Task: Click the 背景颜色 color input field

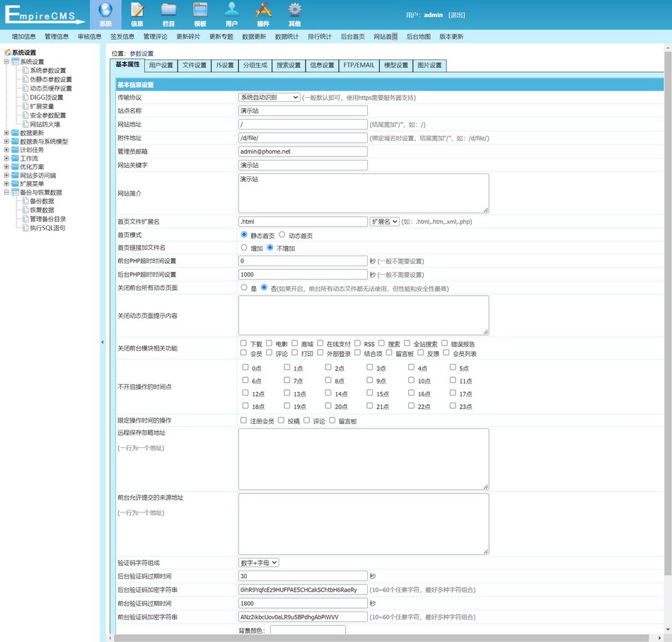Action: coord(308,631)
